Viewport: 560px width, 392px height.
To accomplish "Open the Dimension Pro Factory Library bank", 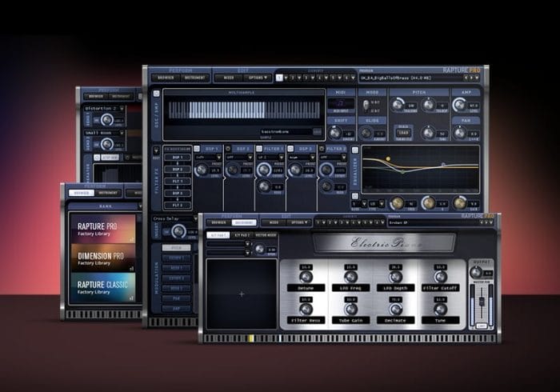I will click(102, 258).
